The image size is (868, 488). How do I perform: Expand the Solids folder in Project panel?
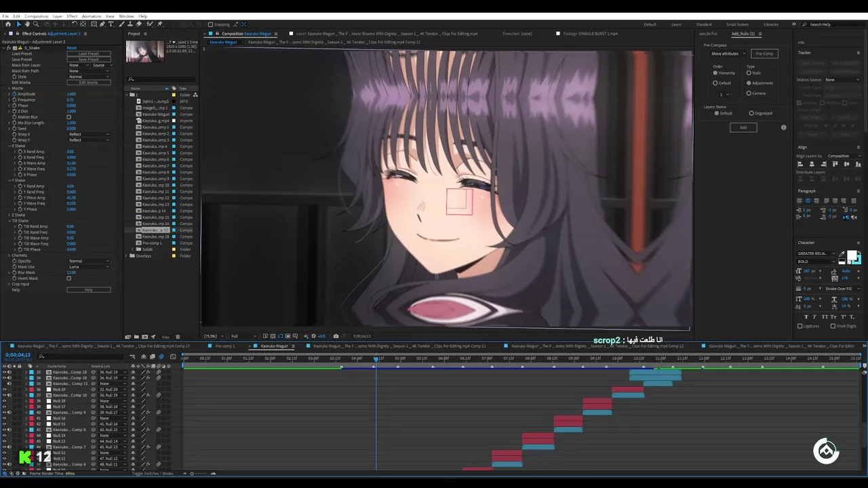pyautogui.click(x=132, y=249)
